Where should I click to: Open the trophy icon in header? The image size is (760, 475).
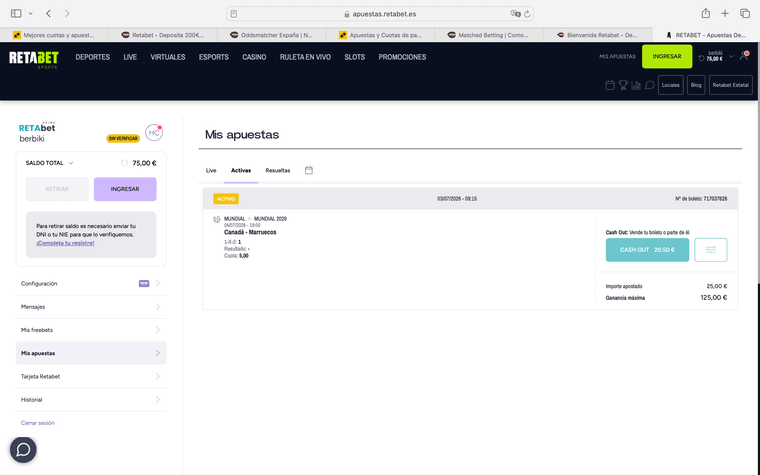(623, 85)
